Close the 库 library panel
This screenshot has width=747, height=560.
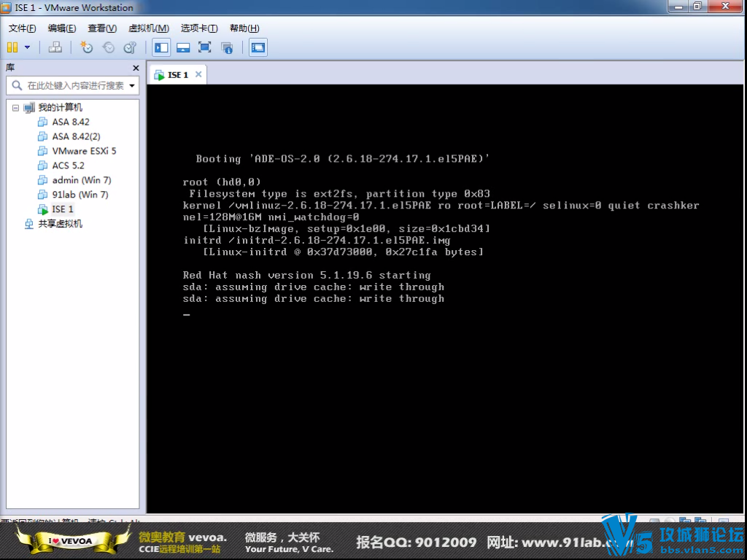point(136,68)
